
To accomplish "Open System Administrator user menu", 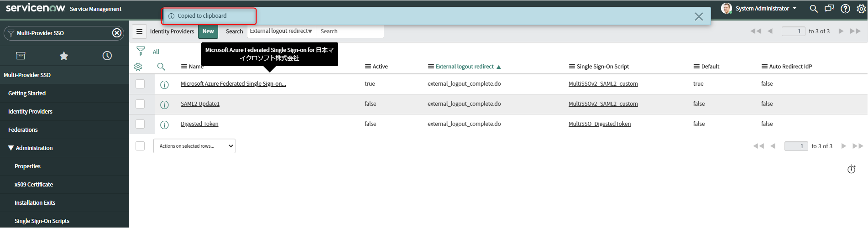I will (x=766, y=9).
